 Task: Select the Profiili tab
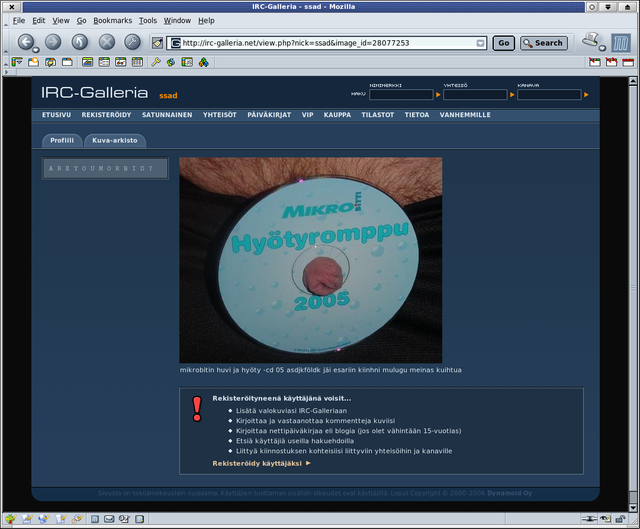(x=61, y=140)
